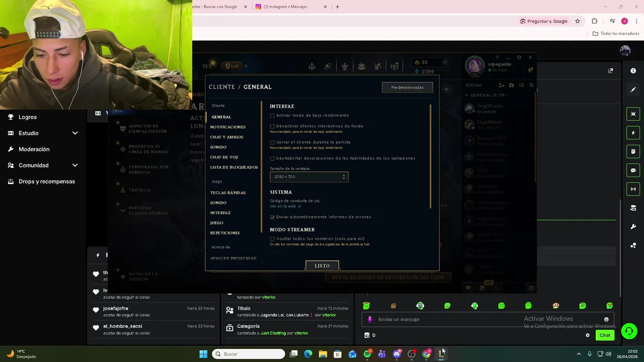Screen dimensions: 644x362
Task: Open Drops y recompensas in sidebar
Action: [46, 182]
